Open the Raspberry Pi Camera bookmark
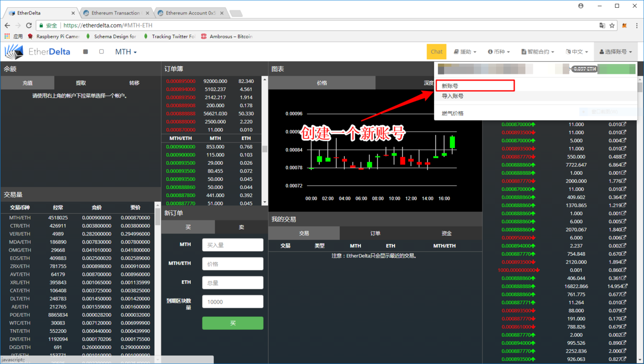Screen dimensions: 644x364 (x=53, y=36)
